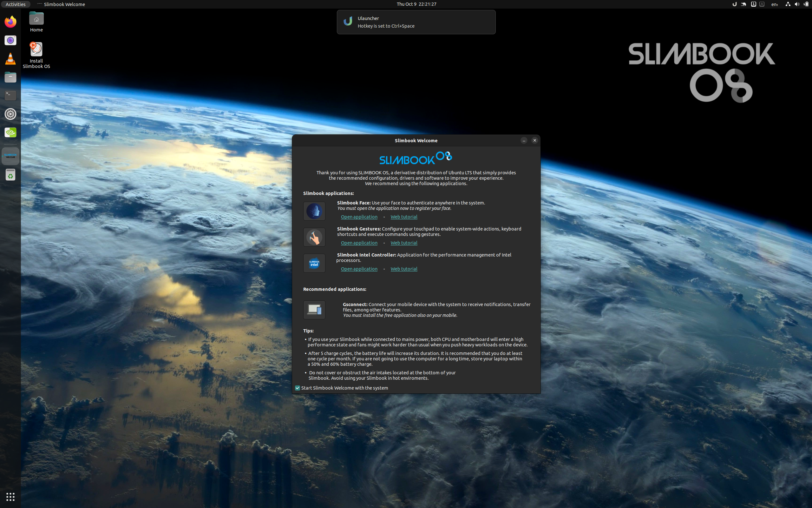Open VLC media player from the dock
The height and width of the screenshot is (508, 812).
(10, 59)
